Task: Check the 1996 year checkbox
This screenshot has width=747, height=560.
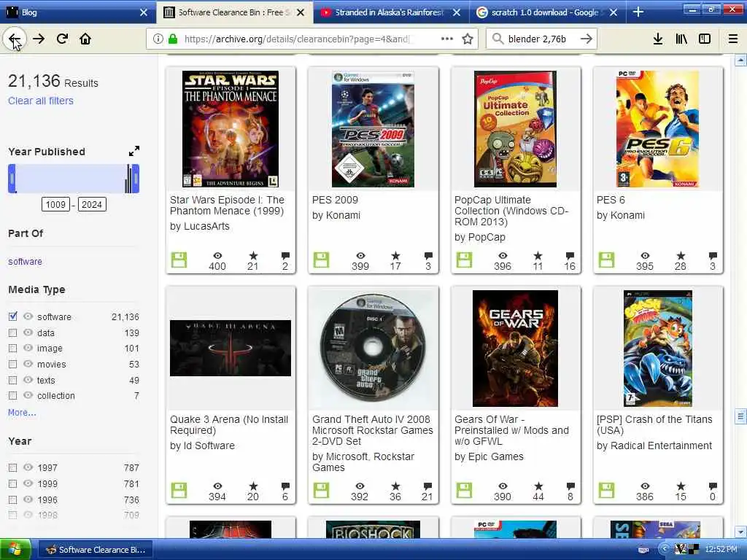Action: (13, 499)
